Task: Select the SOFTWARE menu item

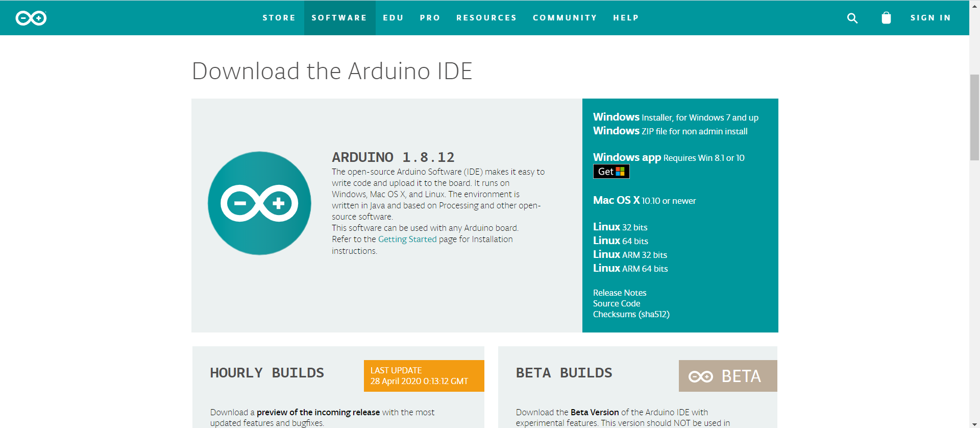Action: (x=339, y=18)
